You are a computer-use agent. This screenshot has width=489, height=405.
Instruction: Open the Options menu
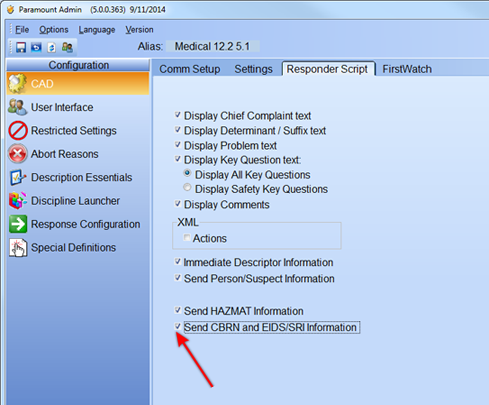click(x=54, y=30)
